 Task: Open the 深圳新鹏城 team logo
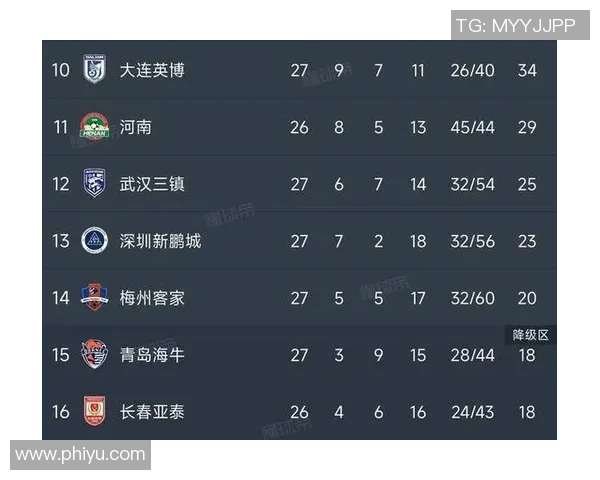pos(95,241)
